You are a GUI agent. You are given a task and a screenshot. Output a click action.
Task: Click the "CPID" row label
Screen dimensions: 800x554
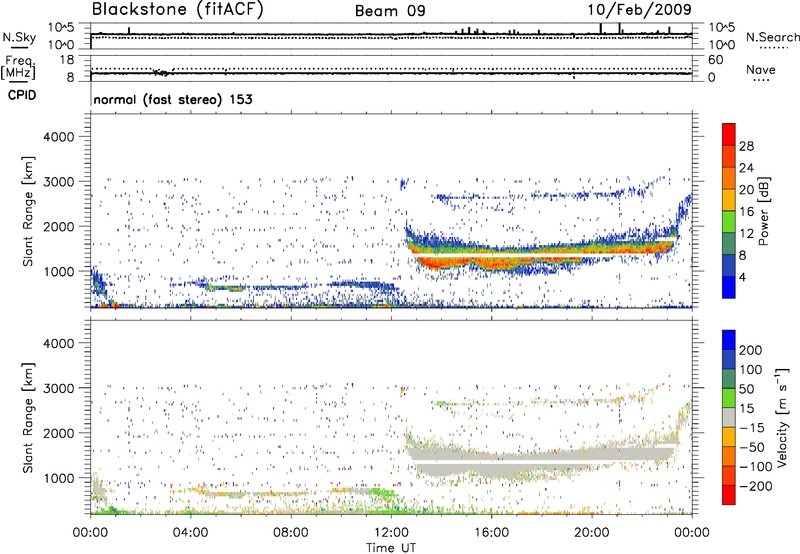22,95
